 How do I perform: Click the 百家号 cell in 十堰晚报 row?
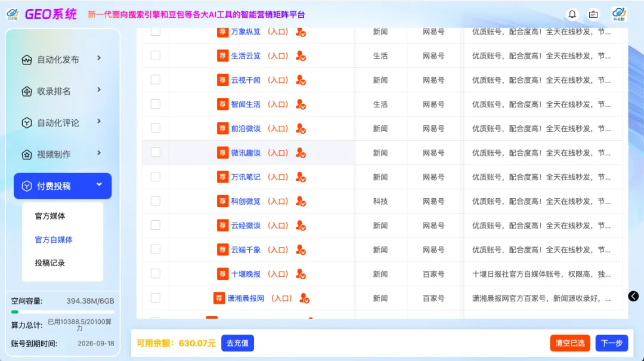click(x=434, y=274)
